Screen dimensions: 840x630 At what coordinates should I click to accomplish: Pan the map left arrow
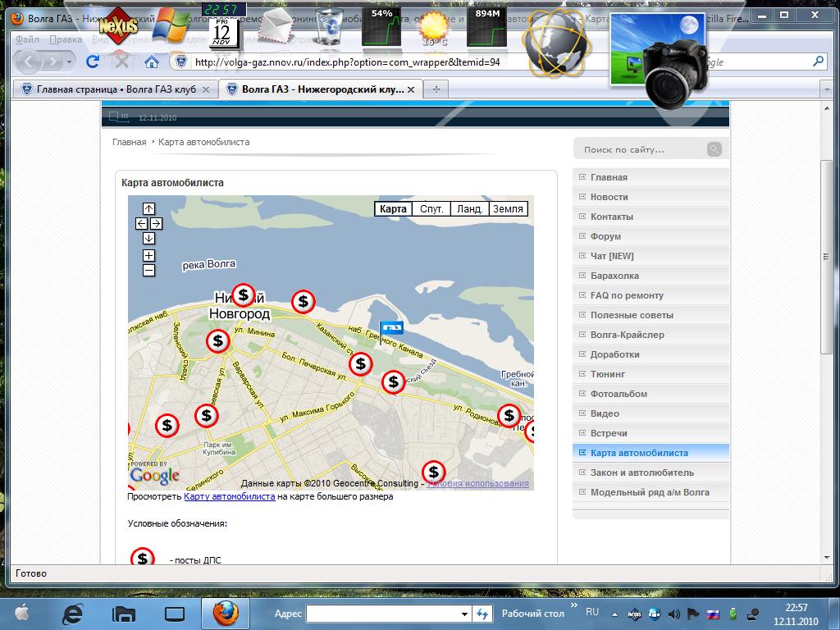point(141,223)
